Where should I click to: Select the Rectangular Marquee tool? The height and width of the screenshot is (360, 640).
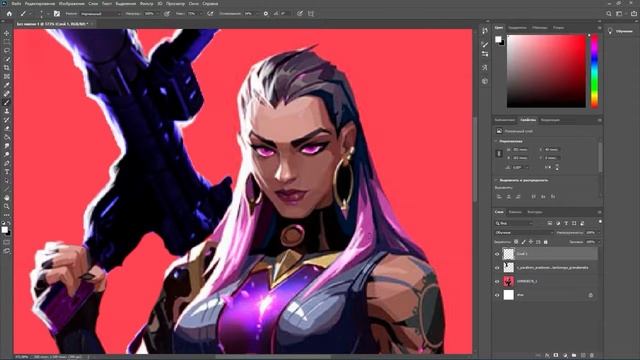(x=7, y=42)
